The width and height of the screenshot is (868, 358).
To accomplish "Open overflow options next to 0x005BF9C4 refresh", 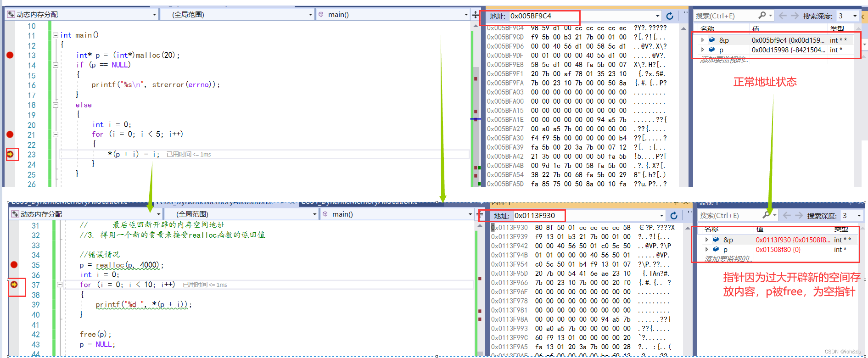I will [x=686, y=14].
